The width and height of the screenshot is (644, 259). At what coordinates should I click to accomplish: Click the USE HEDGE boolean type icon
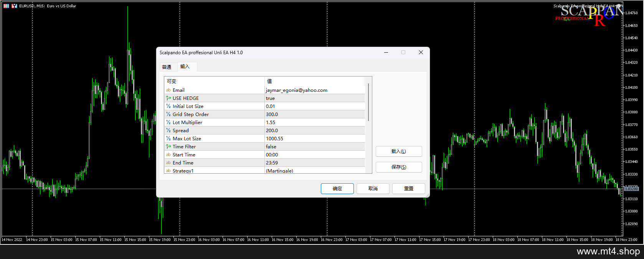click(168, 98)
